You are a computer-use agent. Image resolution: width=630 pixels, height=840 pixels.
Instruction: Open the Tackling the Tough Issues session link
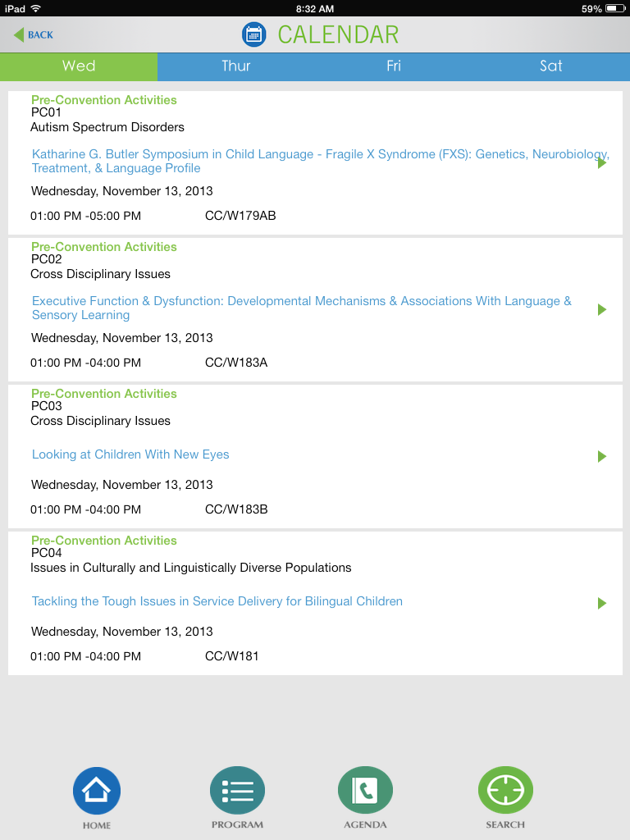point(217,601)
